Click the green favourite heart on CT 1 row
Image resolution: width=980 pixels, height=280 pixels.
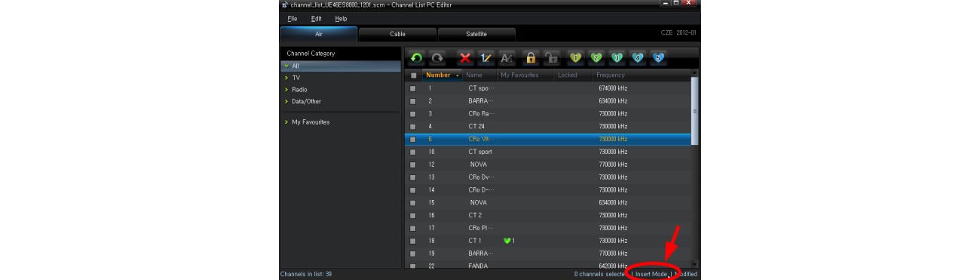pos(507,241)
